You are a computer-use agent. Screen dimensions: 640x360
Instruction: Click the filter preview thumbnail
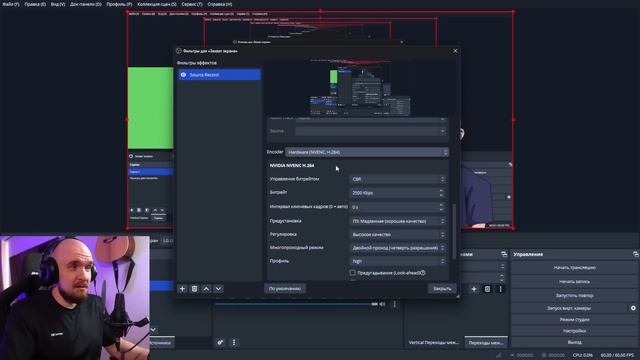pos(359,88)
